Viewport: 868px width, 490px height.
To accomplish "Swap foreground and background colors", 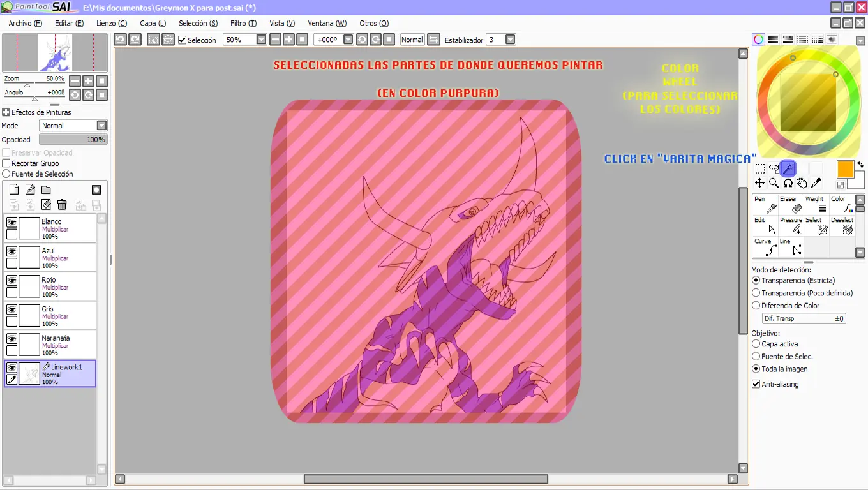I will point(860,165).
